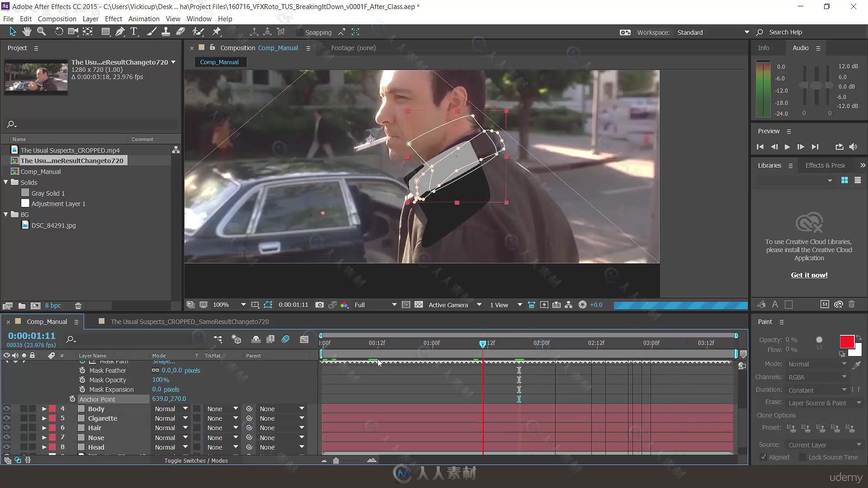Toggle mask and shape path visibility
The width and height of the screenshot is (868, 488).
coord(268,305)
